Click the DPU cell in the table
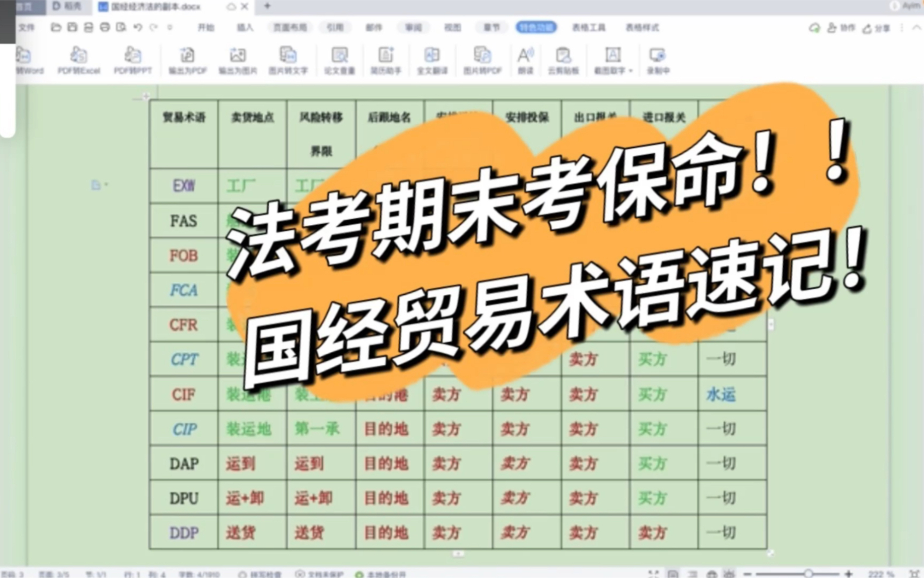 (x=183, y=498)
